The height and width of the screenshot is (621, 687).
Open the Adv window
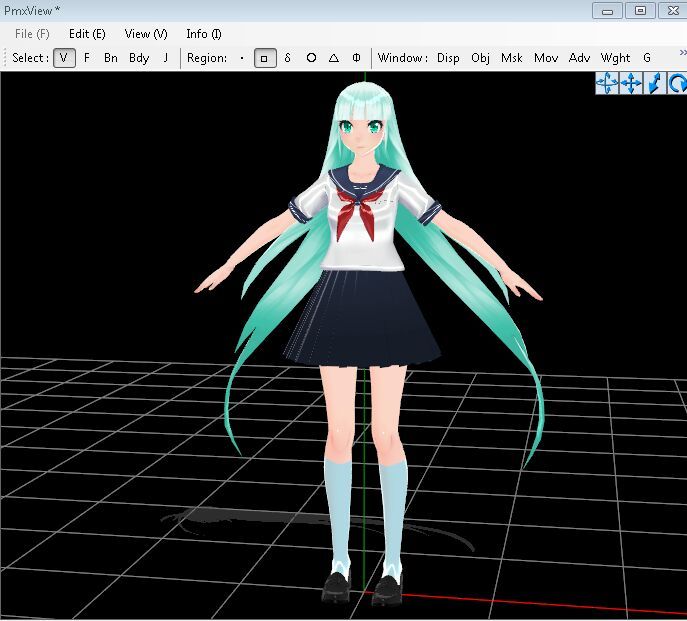(579, 58)
